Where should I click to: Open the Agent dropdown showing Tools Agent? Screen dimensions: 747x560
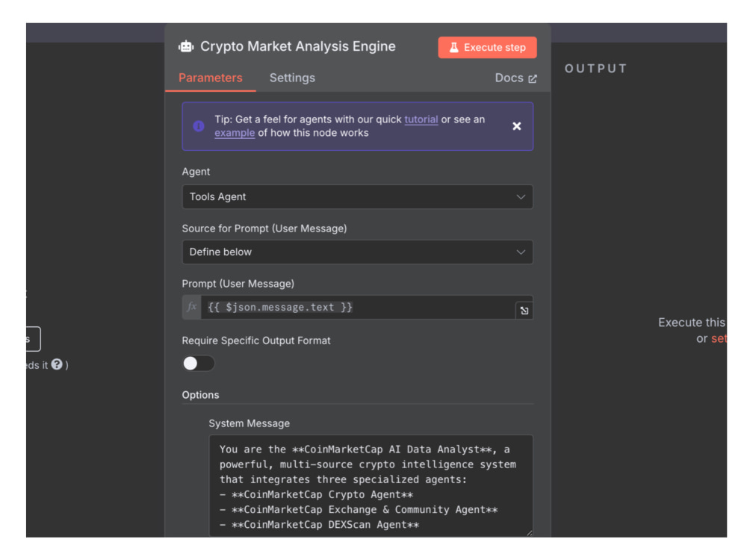pyautogui.click(x=357, y=196)
